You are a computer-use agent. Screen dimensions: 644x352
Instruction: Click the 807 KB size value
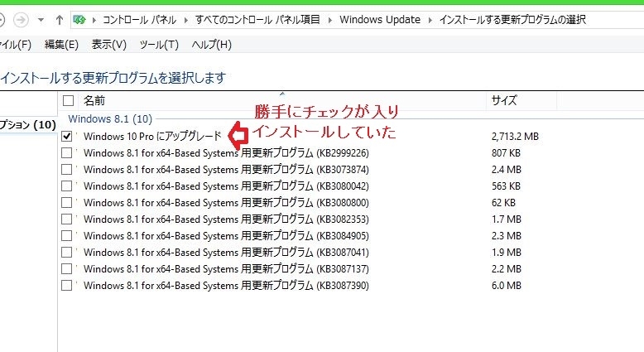(x=506, y=152)
